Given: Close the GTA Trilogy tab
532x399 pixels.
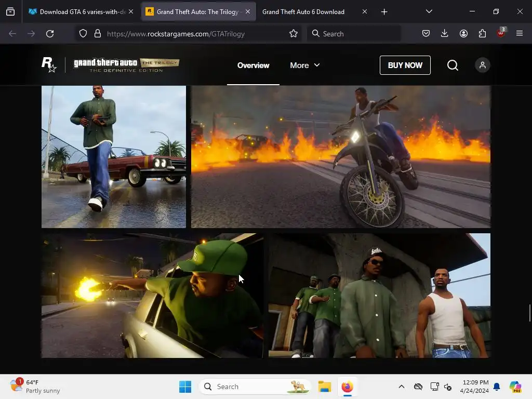Looking at the screenshot, I should coord(248,11).
